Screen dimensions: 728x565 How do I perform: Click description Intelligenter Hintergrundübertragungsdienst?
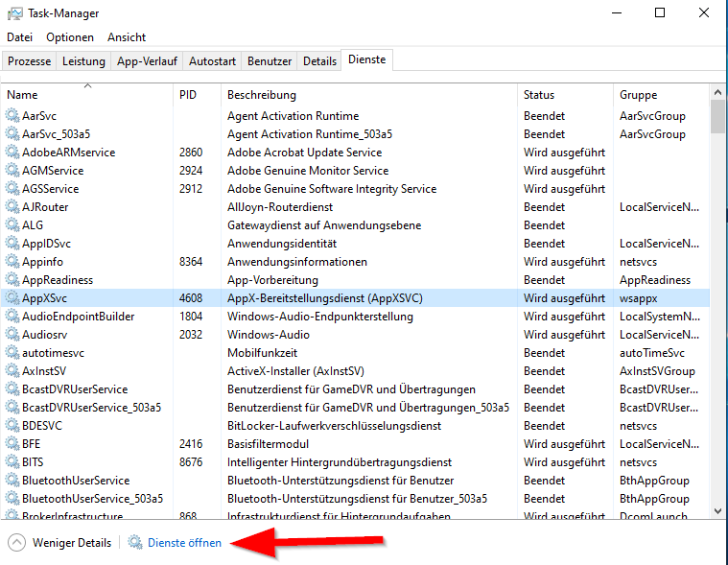click(x=340, y=462)
